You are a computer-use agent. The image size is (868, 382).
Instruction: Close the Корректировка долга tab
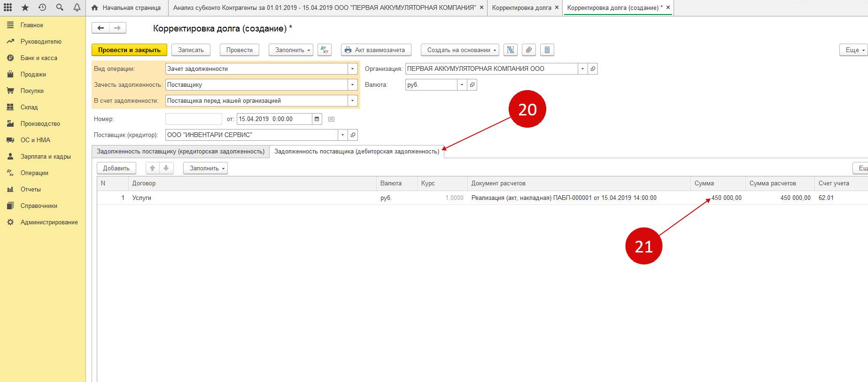(557, 8)
